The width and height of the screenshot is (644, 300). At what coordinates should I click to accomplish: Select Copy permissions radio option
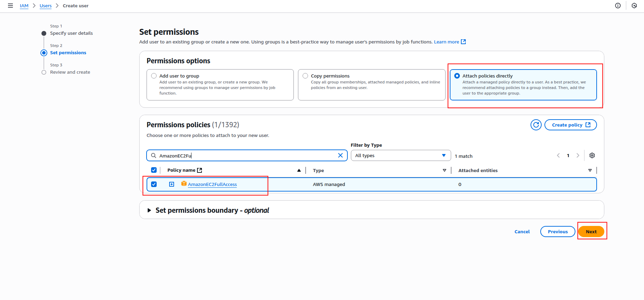(x=305, y=76)
